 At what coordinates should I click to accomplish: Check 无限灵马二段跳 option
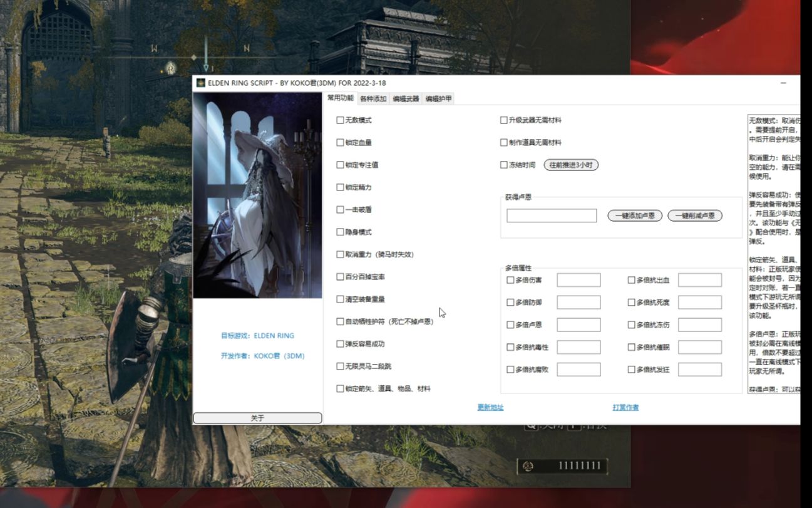pyautogui.click(x=340, y=366)
